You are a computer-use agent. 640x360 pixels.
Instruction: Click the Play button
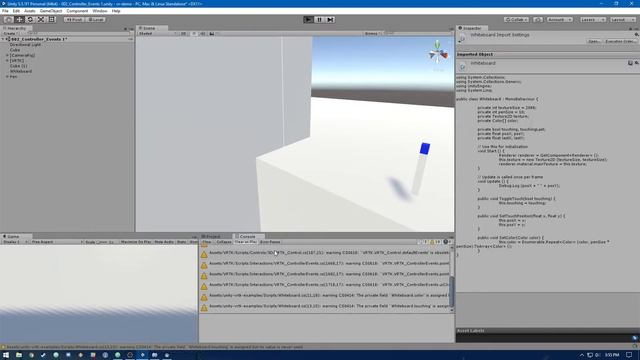pos(309,20)
